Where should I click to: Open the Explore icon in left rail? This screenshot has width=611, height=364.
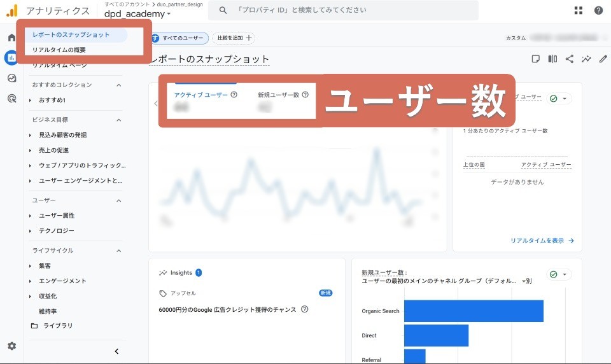pyautogui.click(x=11, y=78)
